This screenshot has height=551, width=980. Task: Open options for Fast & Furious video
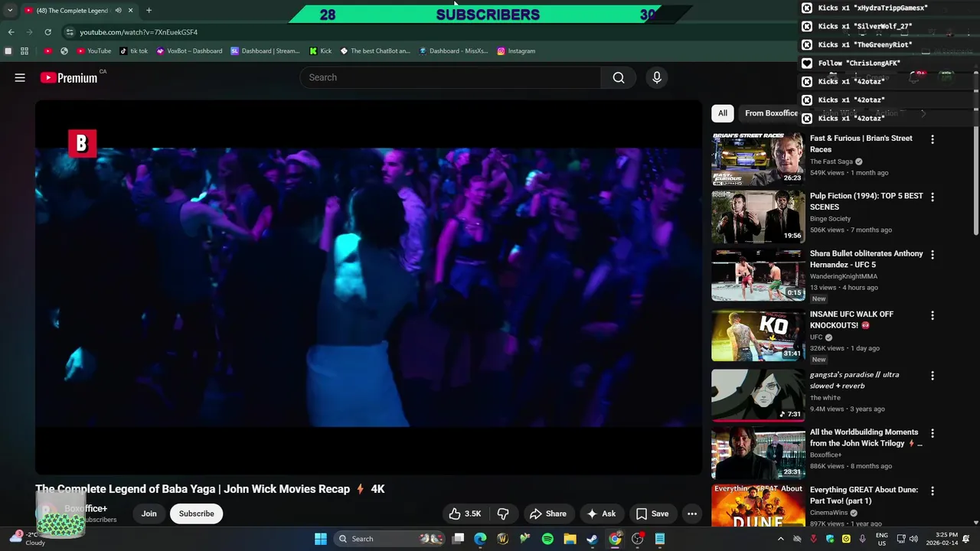pyautogui.click(x=932, y=139)
